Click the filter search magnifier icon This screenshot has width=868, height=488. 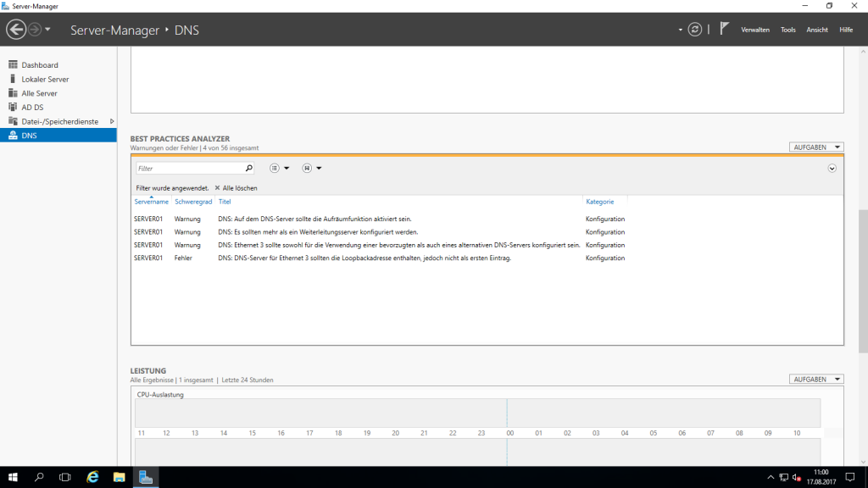point(249,169)
